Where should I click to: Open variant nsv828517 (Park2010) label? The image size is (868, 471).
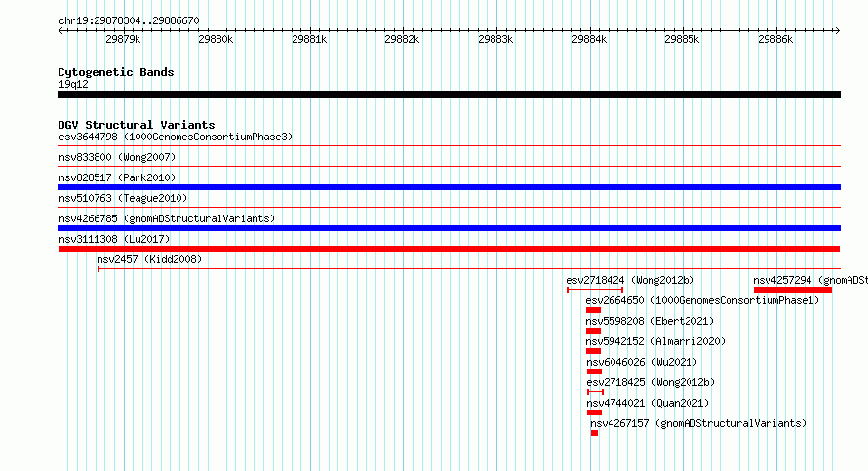tap(117, 177)
